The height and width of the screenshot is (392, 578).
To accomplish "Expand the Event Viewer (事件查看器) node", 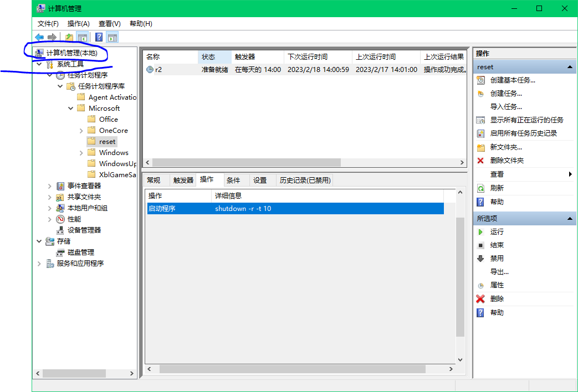I will [50, 186].
